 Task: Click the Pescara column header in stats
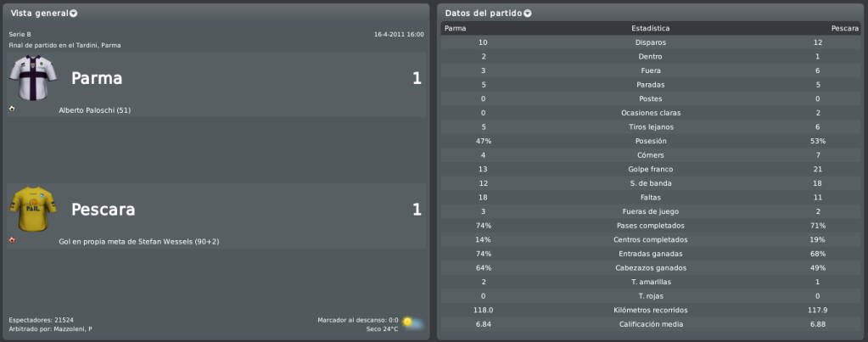pyautogui.click(x=844, y=28)
